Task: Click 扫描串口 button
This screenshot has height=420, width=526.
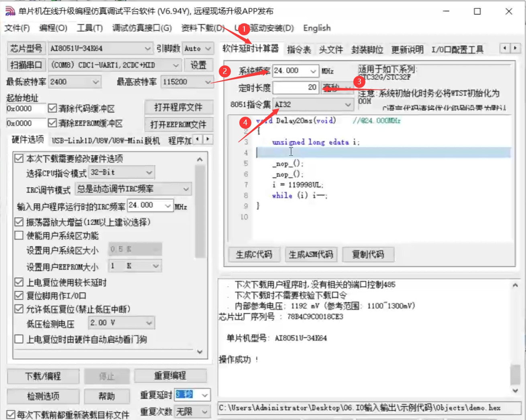Action: coord(27,65)
